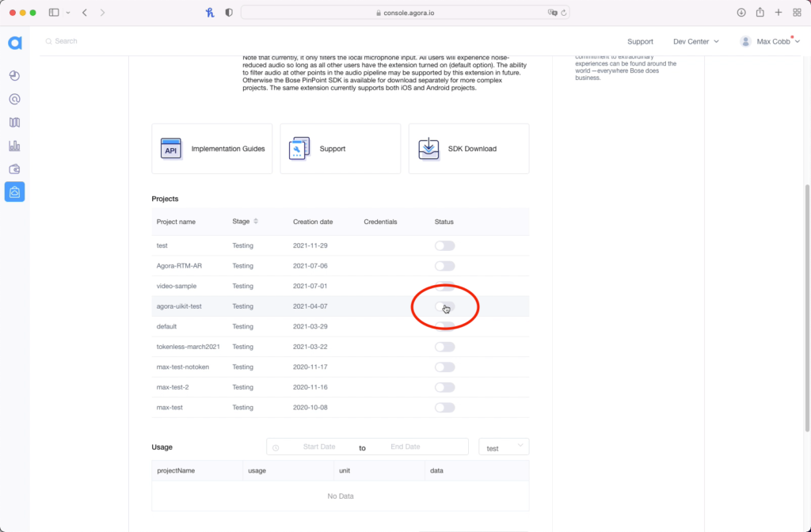Click the Project name column header
The height and width of the screenshot is (532, 811).
click(176, 222)
